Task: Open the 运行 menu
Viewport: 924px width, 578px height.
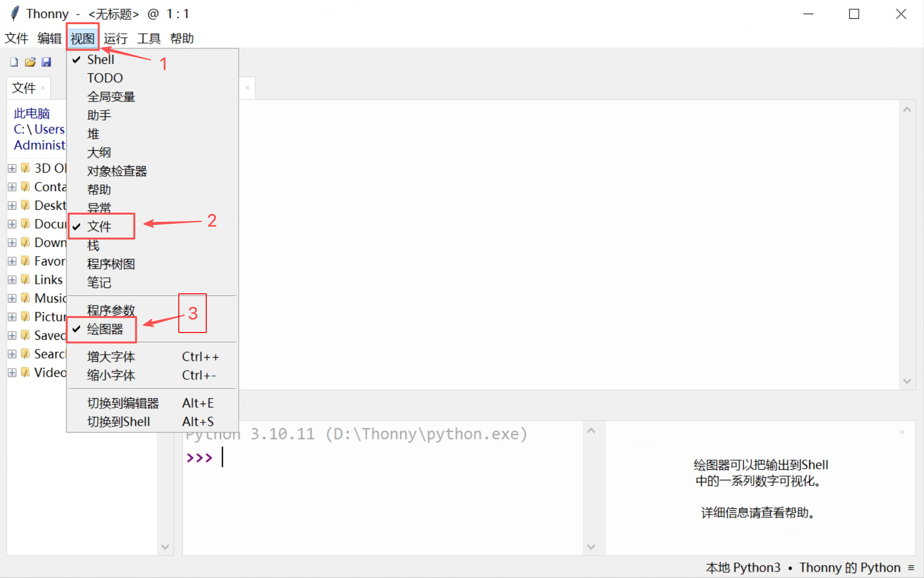Action: [x=115, y=38]
